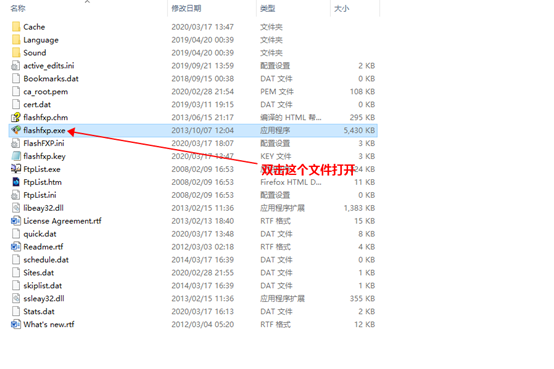Sort by the 修改日期 column header

coord(186,8)
